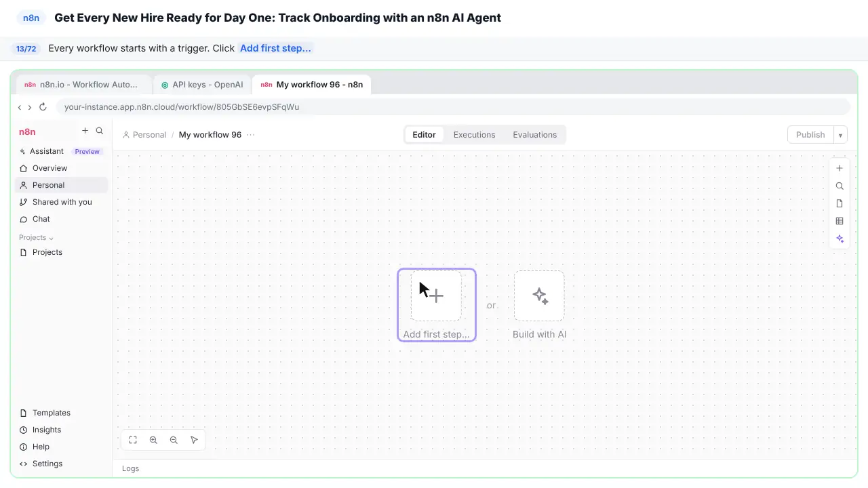Open the API keys - OpenAI browser tab

tap(201, 85)
